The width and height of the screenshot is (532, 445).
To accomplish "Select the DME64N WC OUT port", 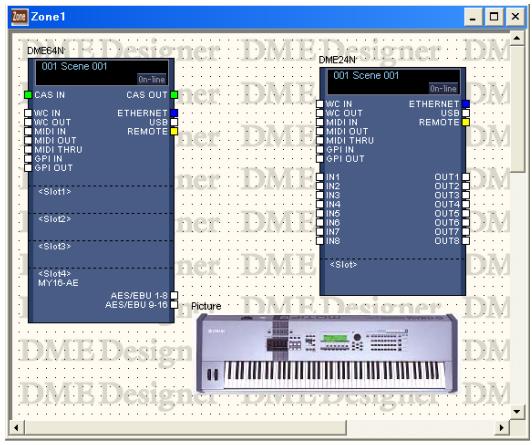I will coord(28,122).
